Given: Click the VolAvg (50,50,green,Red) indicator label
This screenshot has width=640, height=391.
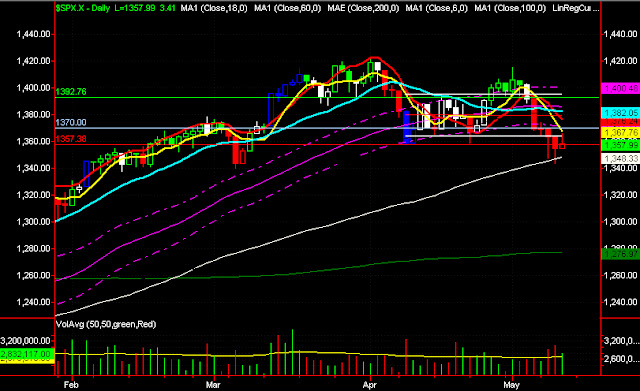Looking at the screenshot, I should pyautogui.click(x=106, y=324).
